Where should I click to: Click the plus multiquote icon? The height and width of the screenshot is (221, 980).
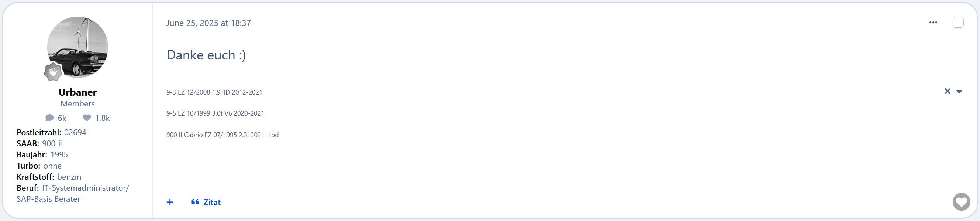coord(170,202)
